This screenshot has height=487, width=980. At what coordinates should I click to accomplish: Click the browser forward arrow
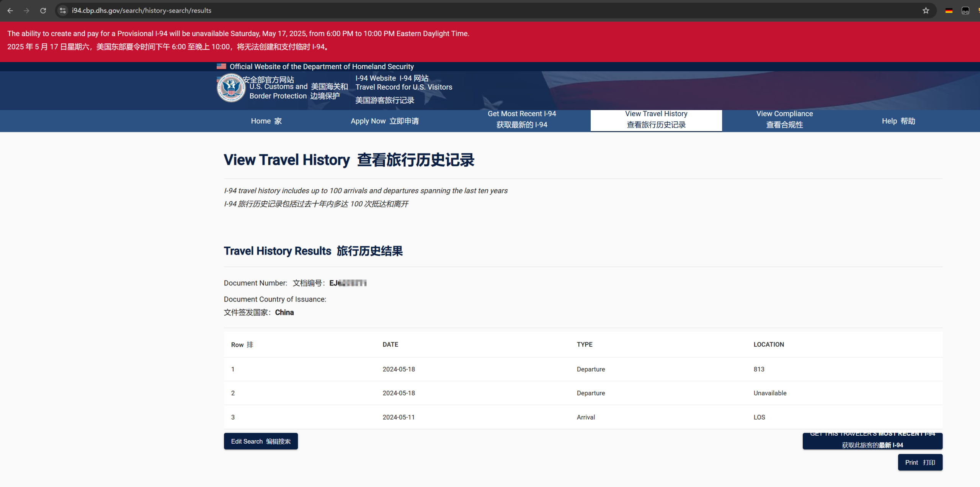click(26, 10)
